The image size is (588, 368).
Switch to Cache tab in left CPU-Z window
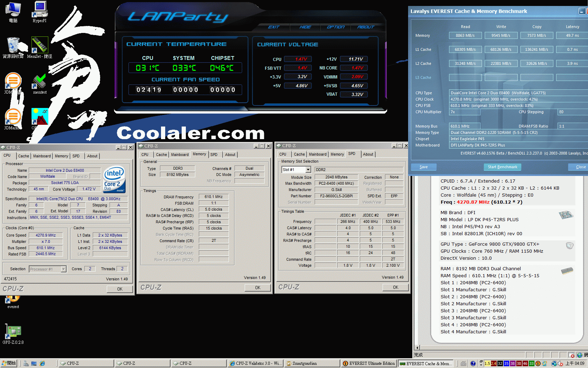[x=23, y=156]
